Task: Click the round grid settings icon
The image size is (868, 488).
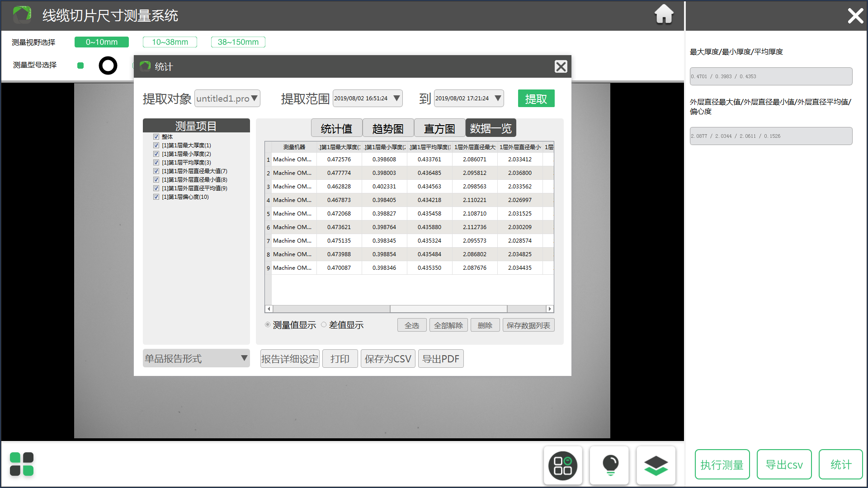Action: 563,465
